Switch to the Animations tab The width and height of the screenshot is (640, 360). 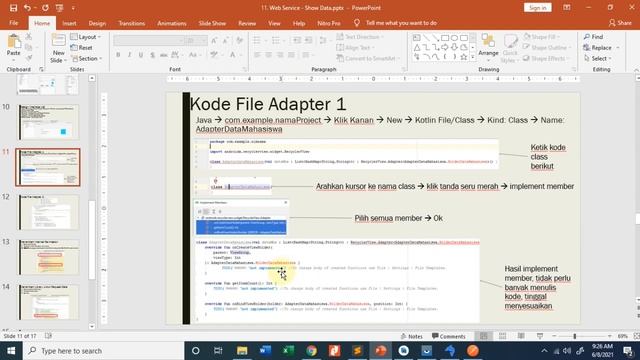[172, 23]
